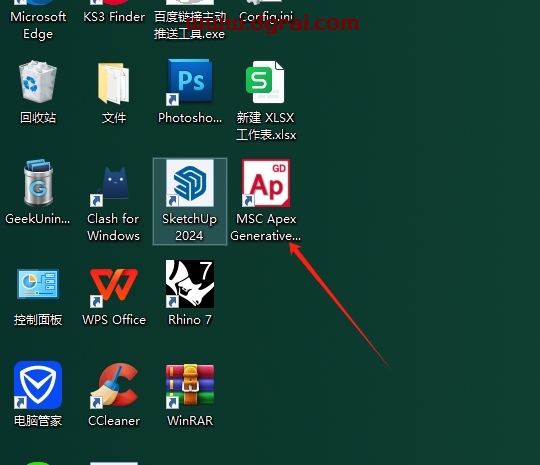Select the GeekUninstaller icon
The height and width of the screenshot is (465, 540).
[x=38, y=183]
